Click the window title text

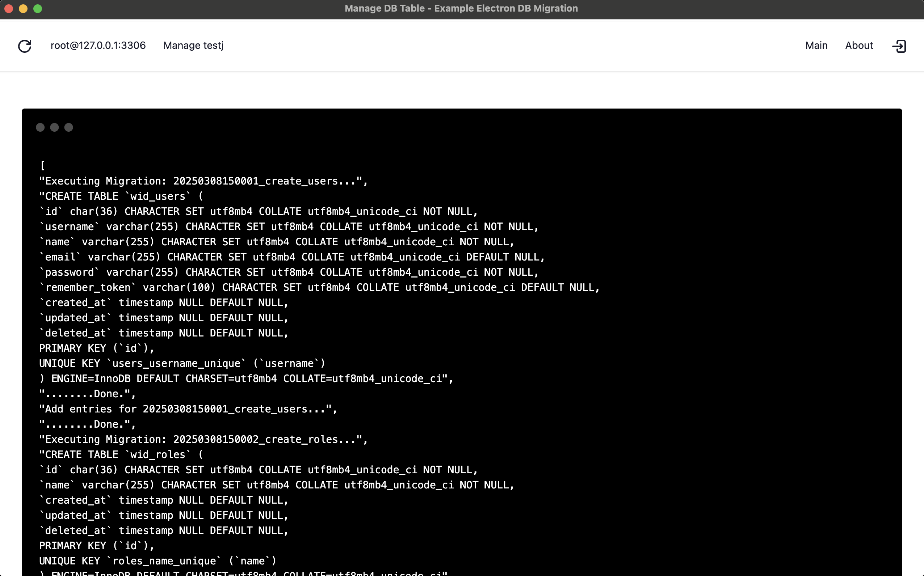click(461, 8)
